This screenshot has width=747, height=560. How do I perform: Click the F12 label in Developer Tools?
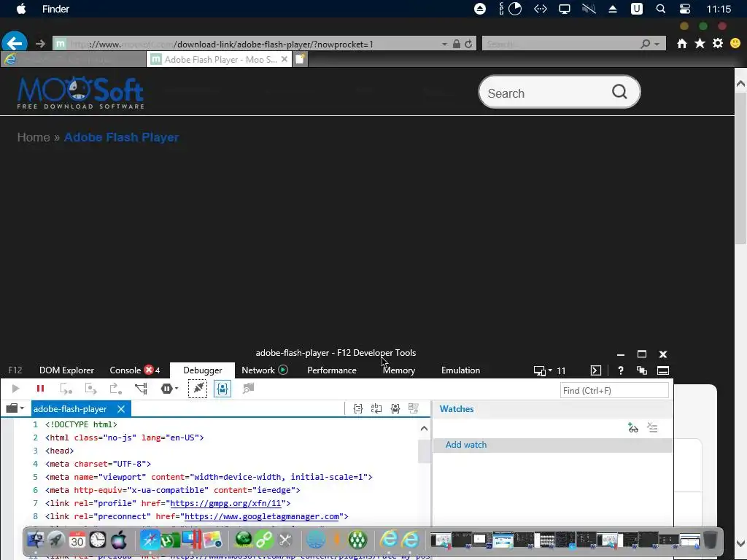pos(15,370)
